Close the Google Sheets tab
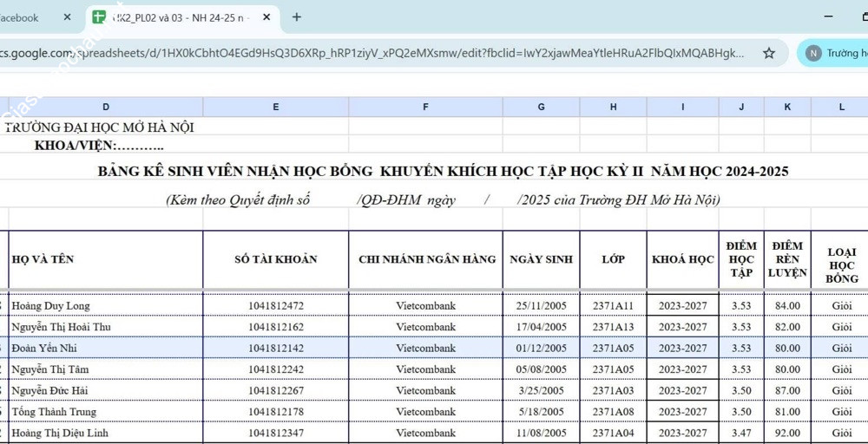The image size is (868, 444). [266, 17]
